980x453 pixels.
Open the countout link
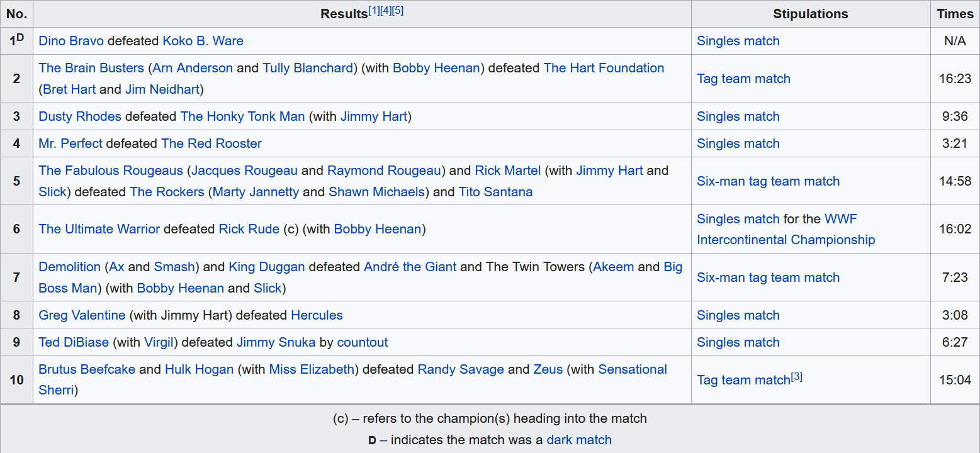(x=363, y=342)
